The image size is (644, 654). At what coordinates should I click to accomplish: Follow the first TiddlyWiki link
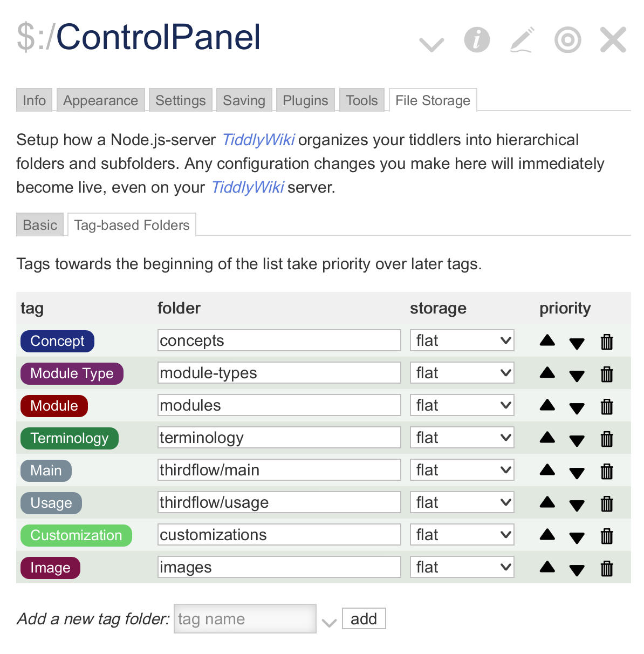click(258, 140)
